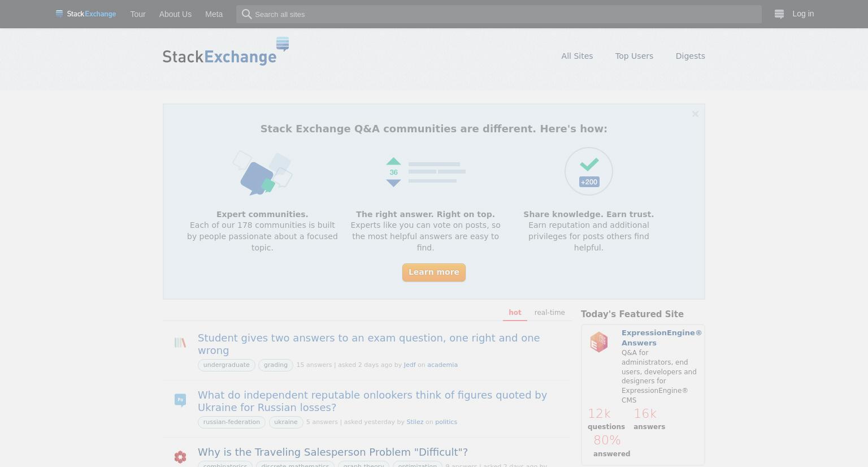Image resolution: width=868 pixels, height=467 pixels.
Task: Select the grading tag
Action: point(276,365)
